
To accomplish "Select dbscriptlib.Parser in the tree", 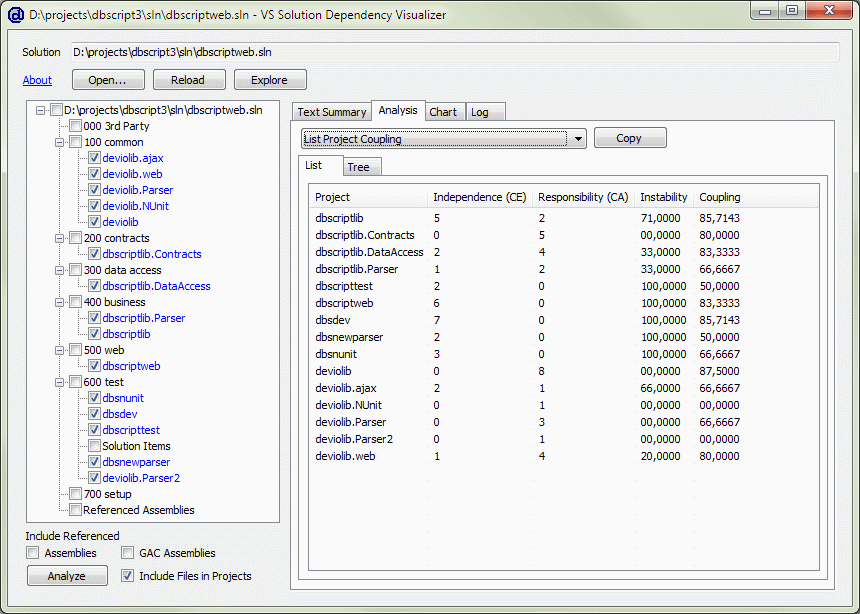I will (144, 318).
